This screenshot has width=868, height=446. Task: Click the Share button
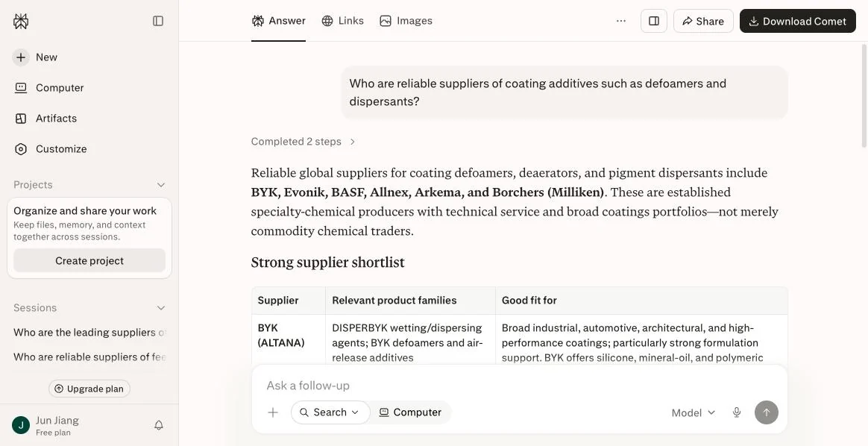703,21
